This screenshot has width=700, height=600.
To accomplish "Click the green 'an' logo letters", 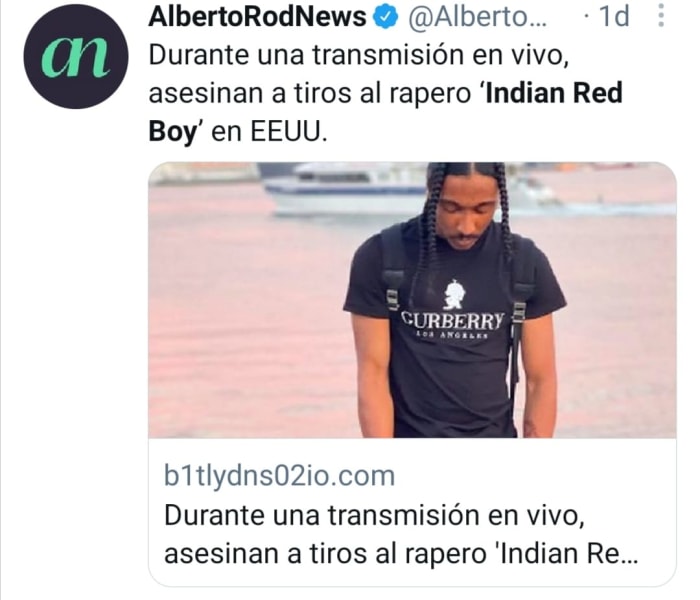I will click(75, 56).
